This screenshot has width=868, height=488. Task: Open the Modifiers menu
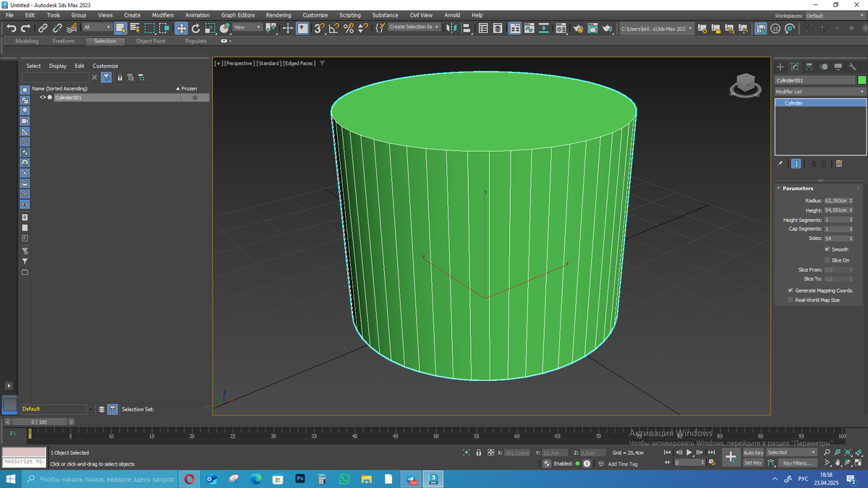tap(163, 15)
